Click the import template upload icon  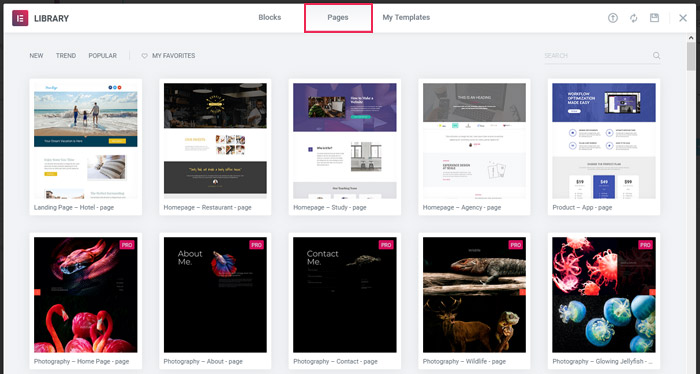pyautogui.click(x=613, y=18)
